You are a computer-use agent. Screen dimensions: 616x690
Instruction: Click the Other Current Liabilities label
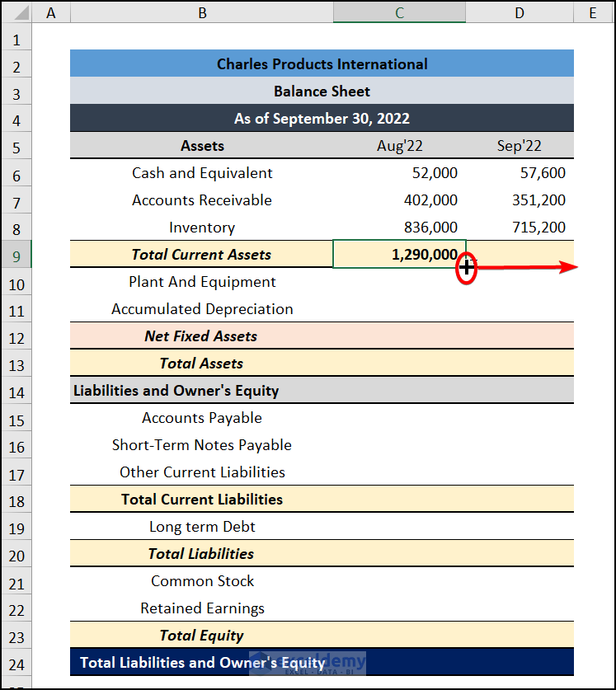[x=202, y=472]
